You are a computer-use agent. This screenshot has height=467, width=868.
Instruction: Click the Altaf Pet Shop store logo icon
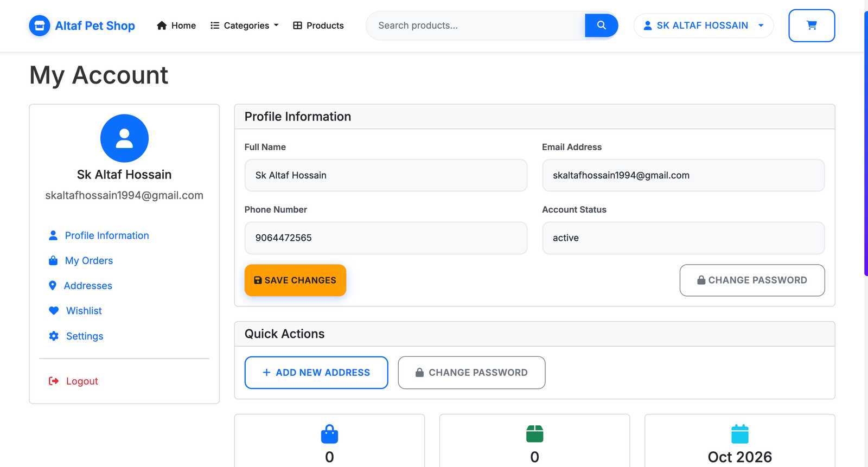click(39, 25)
